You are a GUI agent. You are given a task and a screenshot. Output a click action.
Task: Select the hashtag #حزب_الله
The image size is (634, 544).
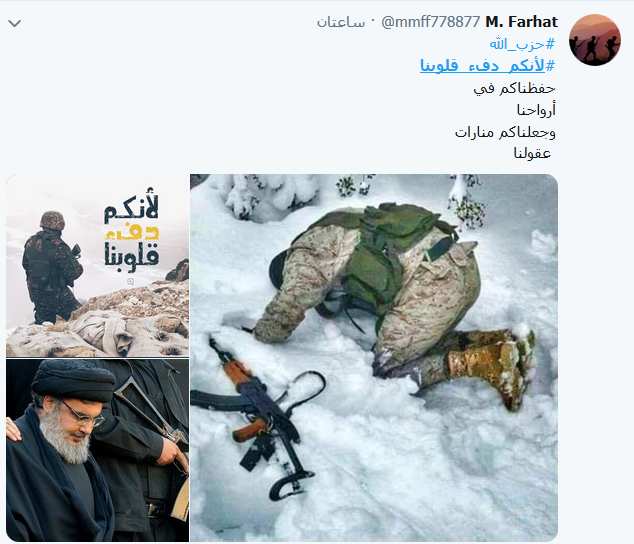point(522,44)
